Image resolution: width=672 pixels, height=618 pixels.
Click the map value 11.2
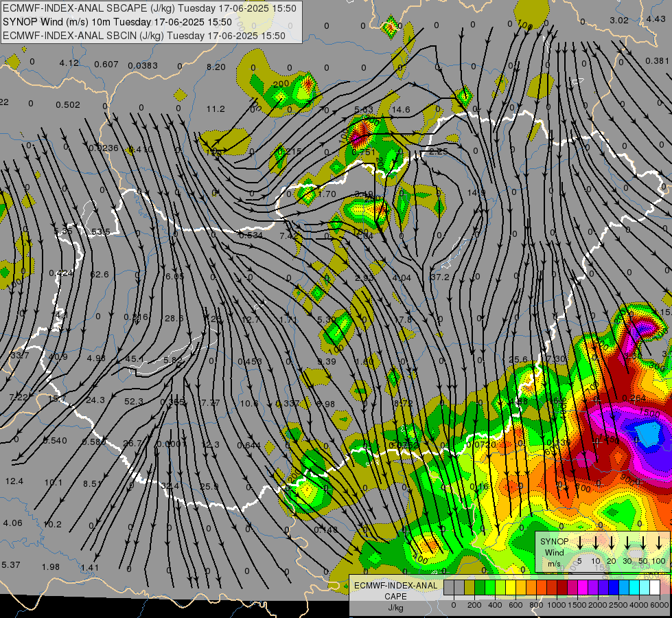tap(216, 109)
